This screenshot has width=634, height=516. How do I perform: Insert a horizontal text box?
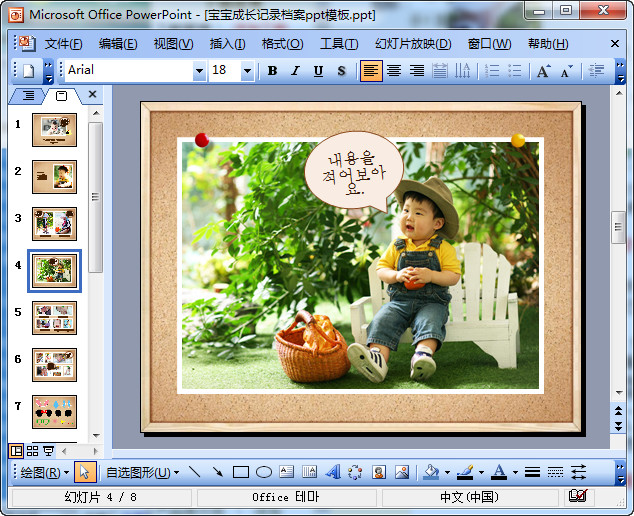287,472
